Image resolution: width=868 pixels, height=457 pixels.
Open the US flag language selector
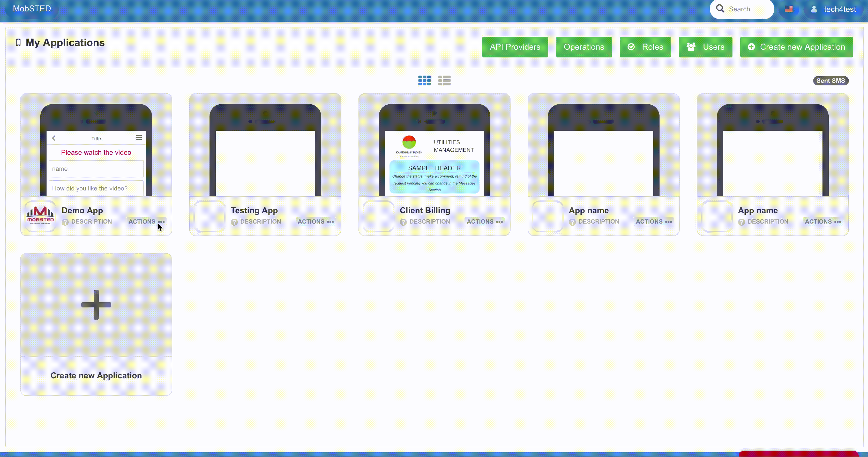click(789, 9)
